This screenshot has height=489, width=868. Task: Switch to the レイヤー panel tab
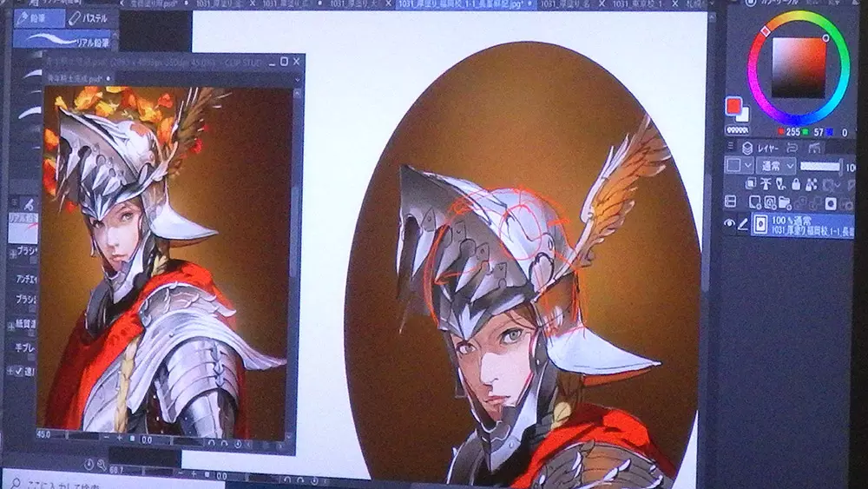click(761, 148)
